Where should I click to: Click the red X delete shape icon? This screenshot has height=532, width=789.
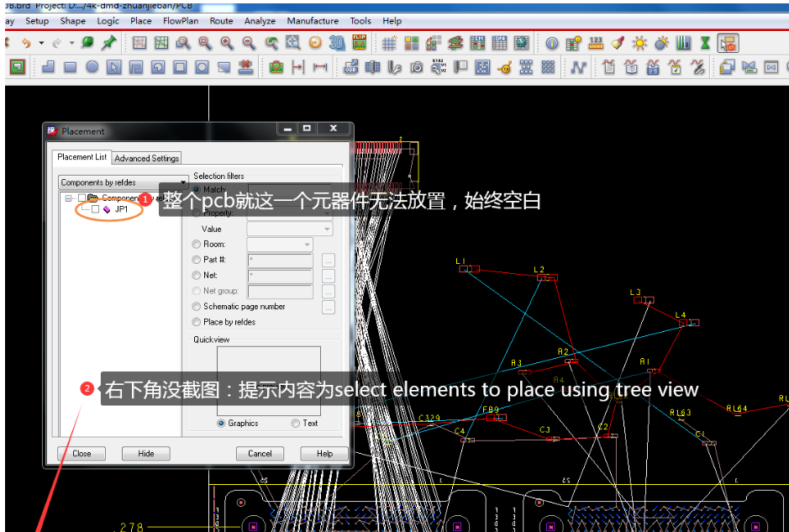click(245, 67)
